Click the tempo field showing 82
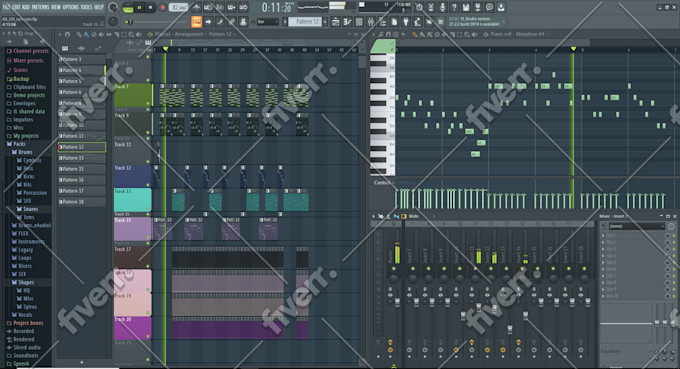This screenshot has width=680, height=369. pos(178,7)
